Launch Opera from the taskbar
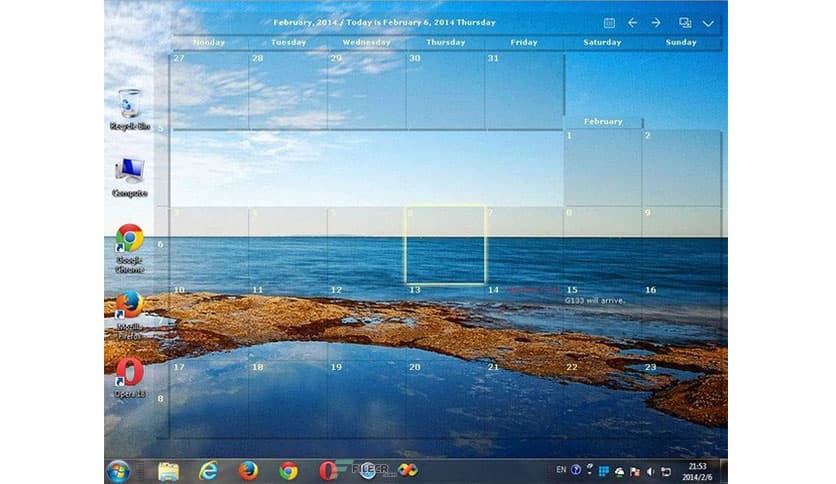 pyautogui.click(x=327, y=471)
